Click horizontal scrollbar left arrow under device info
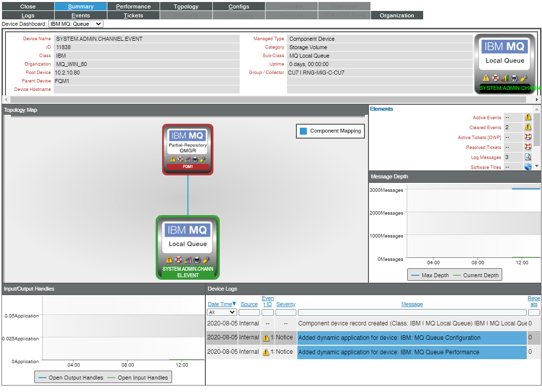Image resolution: width=542 pixels, height=392 pixels. click(x=6, y=99)
